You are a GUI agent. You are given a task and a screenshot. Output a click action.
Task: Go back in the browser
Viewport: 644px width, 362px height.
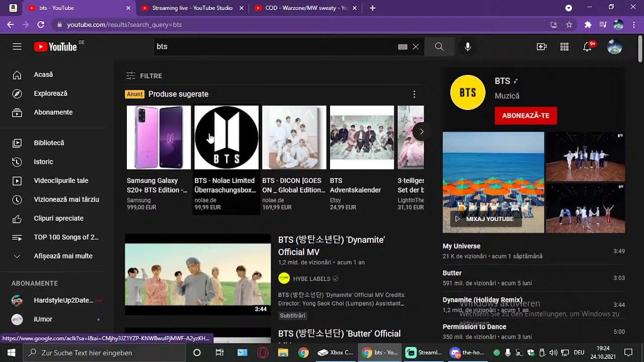click(x=11, y=24)
